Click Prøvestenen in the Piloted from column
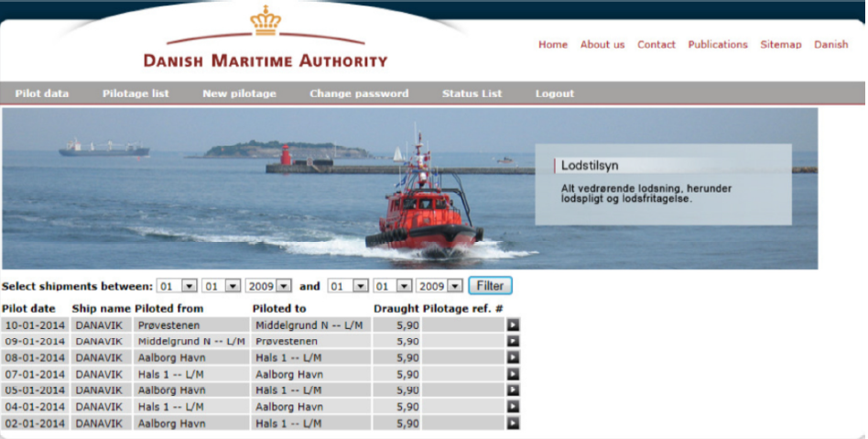The height and width of the screenshot is (439, 868). point(168,325)
